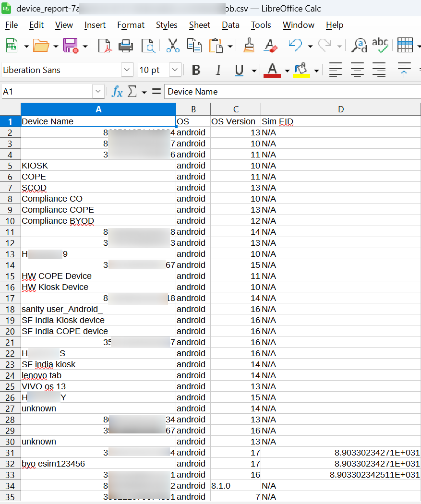Apply red font color
Viewport: 421px width, 504px height.
(272, 70)
